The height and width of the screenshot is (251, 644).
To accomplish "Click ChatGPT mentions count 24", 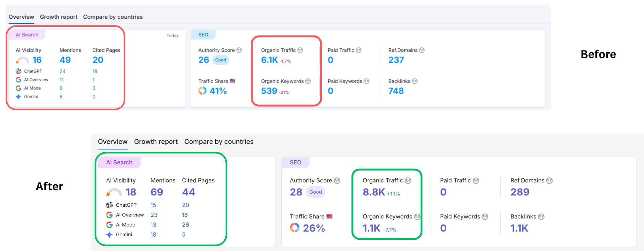I will [x=63, y=71].
